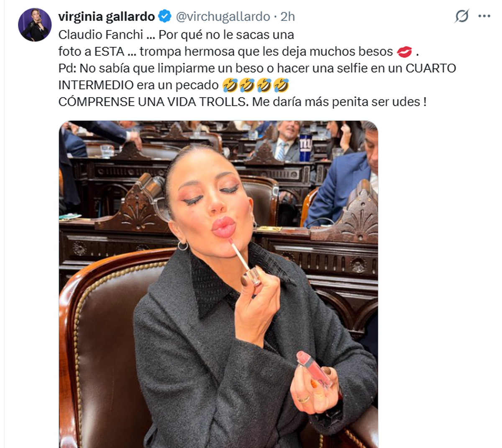Viewport: 502px width, 448px height.
Task: Click 'CÓMPRENSE UNA VIDA TROLLS' text
Action: pos(153,102)
